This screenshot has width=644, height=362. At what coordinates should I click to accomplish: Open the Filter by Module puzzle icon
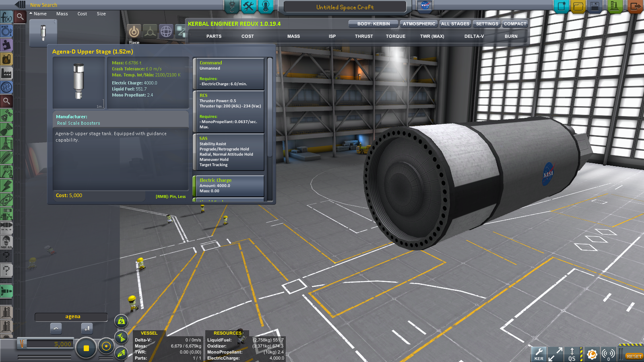click(x=6, y=45)
